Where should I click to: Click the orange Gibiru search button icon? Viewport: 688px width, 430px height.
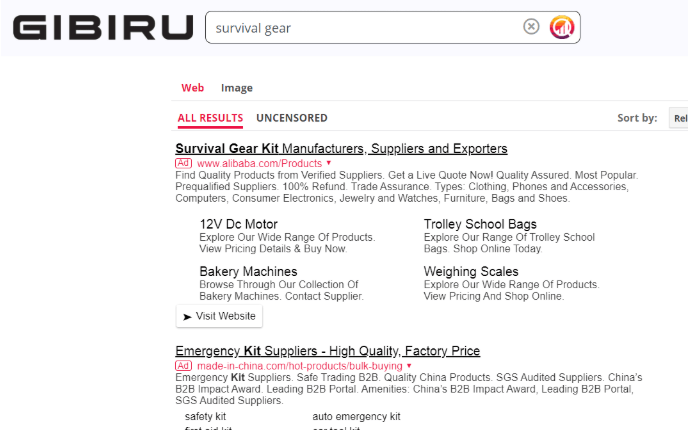pos(562,27)
